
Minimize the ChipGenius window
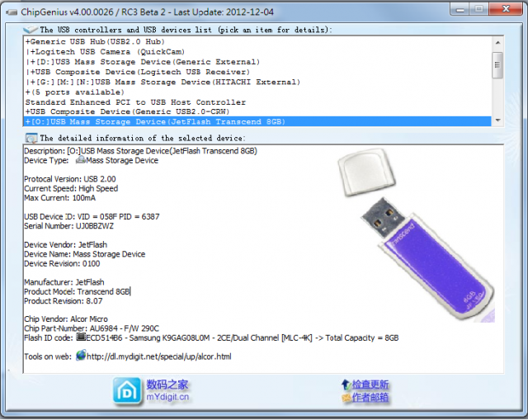point(460,9)
